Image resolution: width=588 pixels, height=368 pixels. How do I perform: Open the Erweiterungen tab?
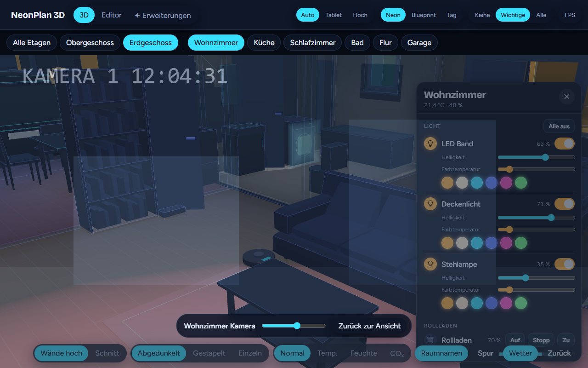point(163,15)
